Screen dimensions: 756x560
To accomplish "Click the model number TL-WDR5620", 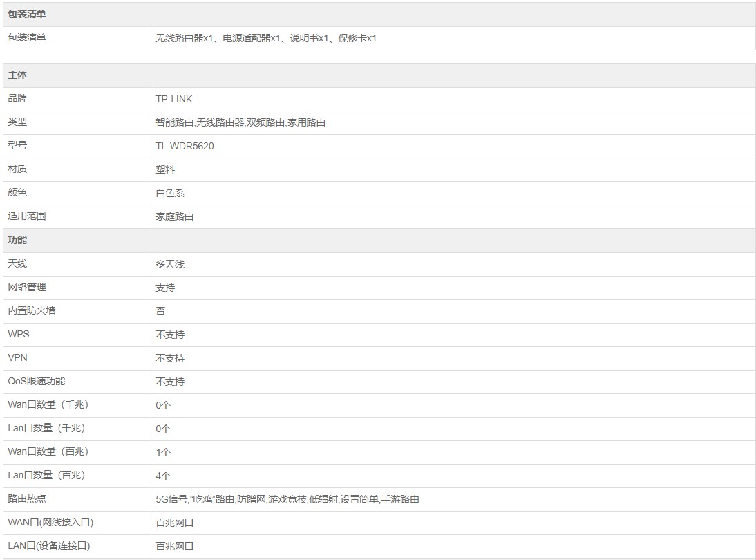I will 185,146.
